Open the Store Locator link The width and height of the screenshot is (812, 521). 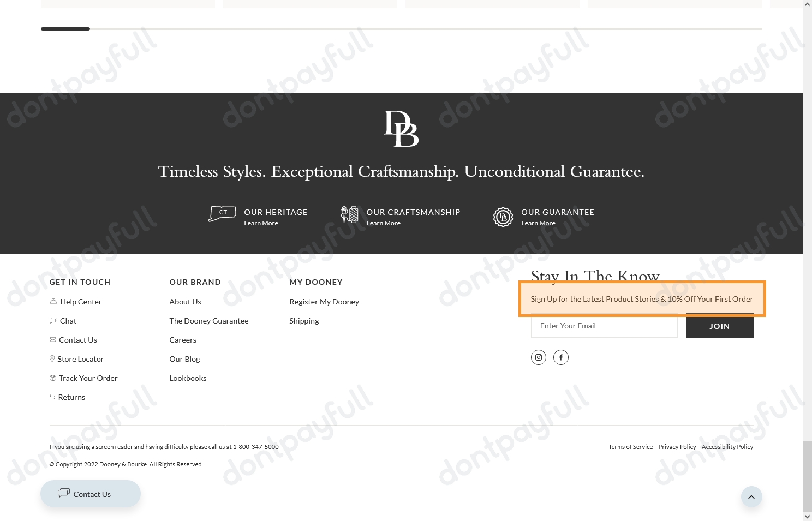[x=80, y=359]
